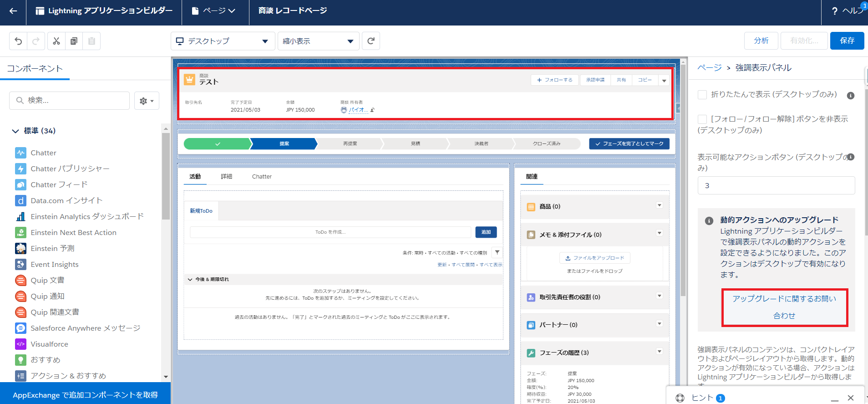
Task: Open the ページ menu dropdown
Action: pyautogui.click(x=214, y=11)
